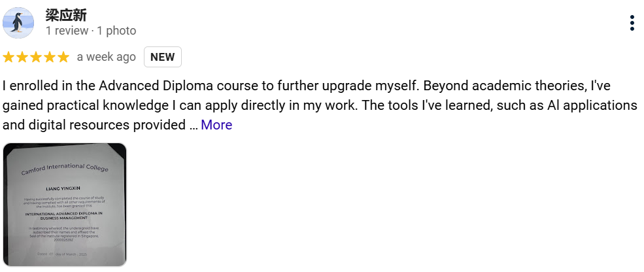The height and width of the screenshot is (272, 644).
Task: Click the '1 photo' count text
Action: click(x=116, y=31)
